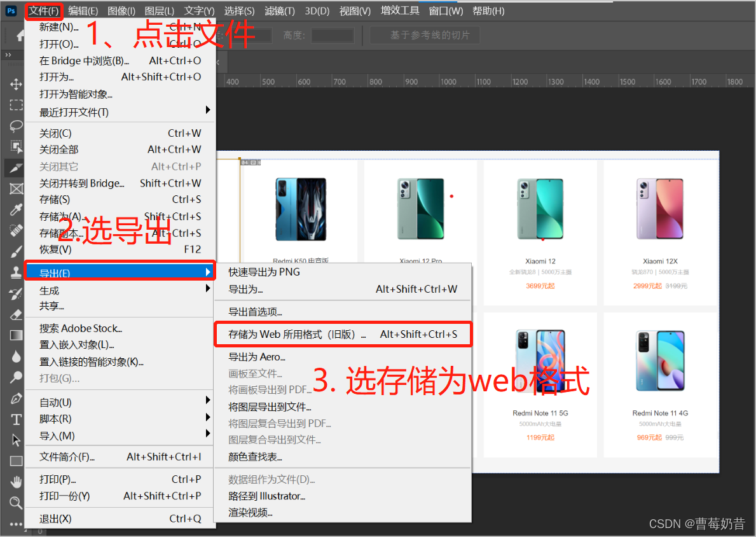Choose 渲染视频...
The width and height of the screenshot is (756, 537).
[x=343, y=512]
